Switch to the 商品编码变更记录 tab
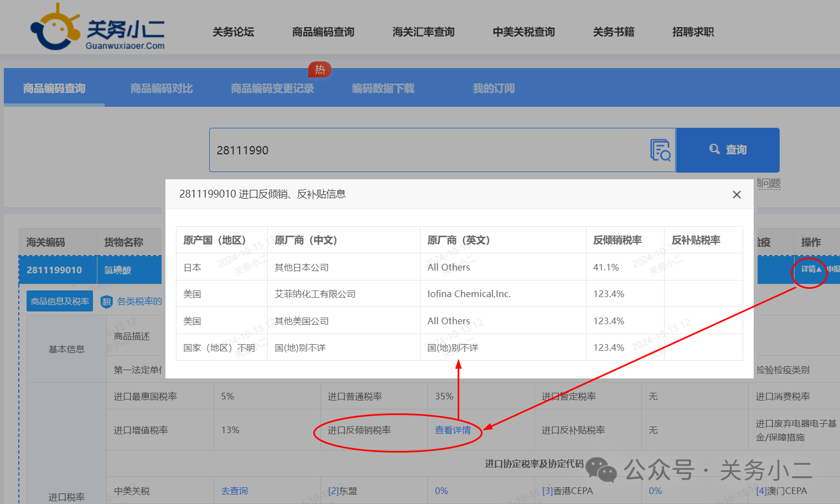Screen dimensions: 840x504 272,89
